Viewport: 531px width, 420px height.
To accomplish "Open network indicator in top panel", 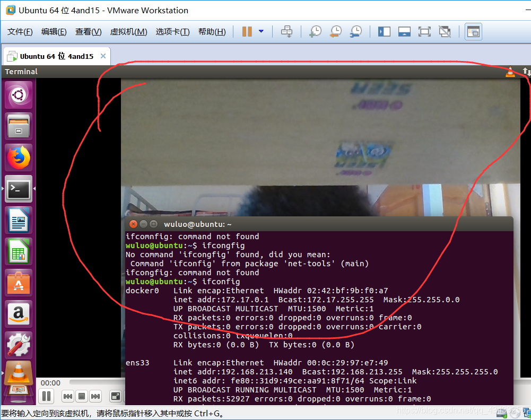I will (526, 72).
